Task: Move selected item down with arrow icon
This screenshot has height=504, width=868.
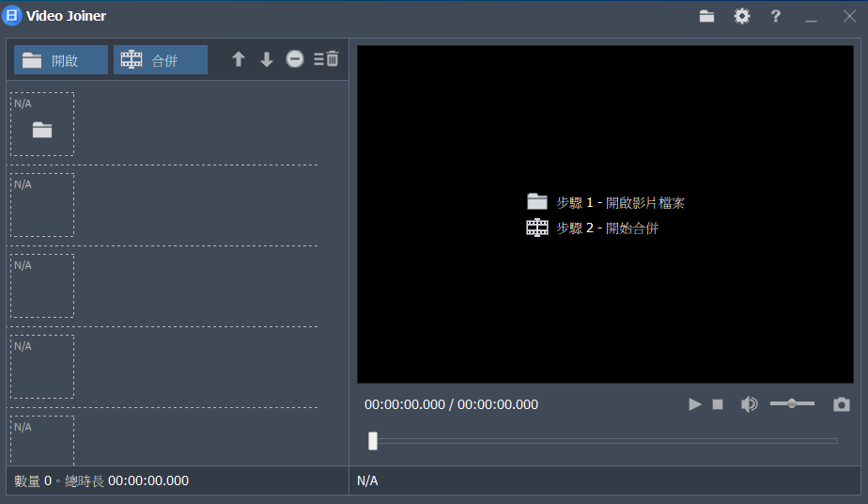Action: tap(267, 59)
